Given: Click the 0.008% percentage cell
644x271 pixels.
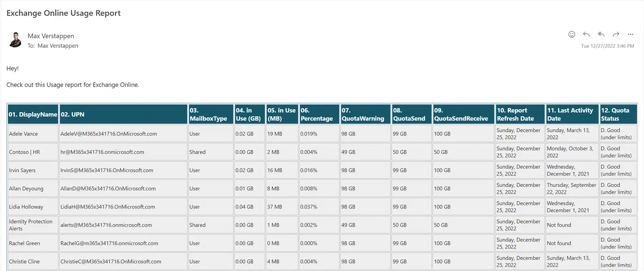Looking at the screenshot, I should tap(319, 188).
